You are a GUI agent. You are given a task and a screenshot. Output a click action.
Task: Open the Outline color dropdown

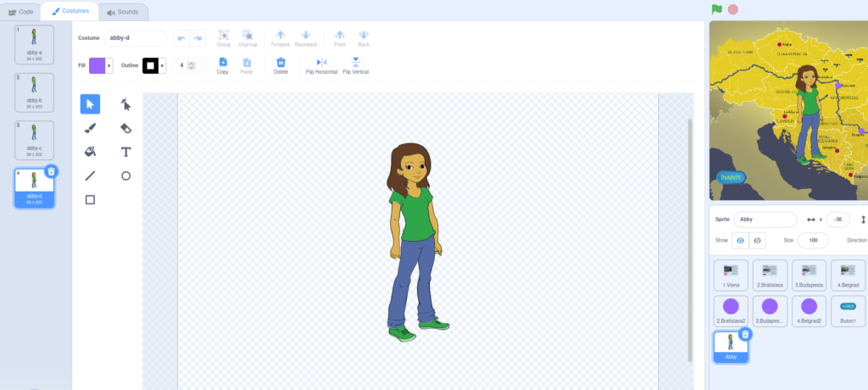coord(162,66)
